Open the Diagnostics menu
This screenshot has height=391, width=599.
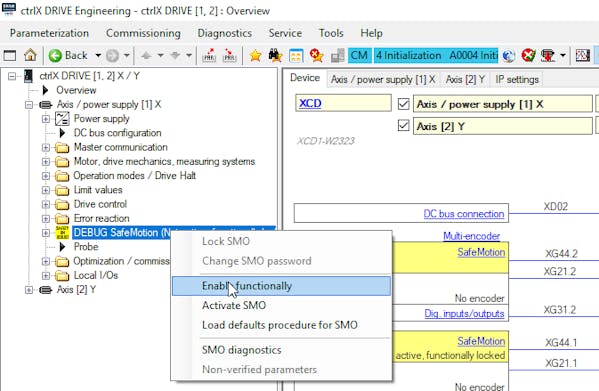coord(225,33)
